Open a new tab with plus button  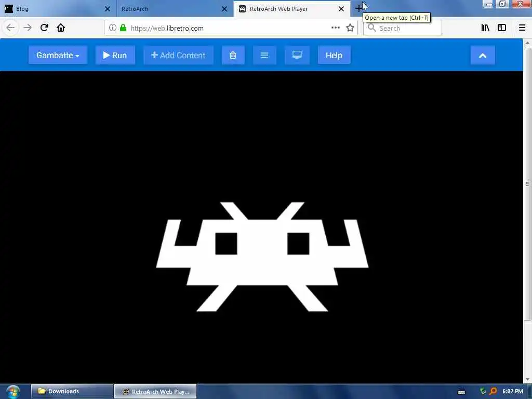tap(358, 8)
